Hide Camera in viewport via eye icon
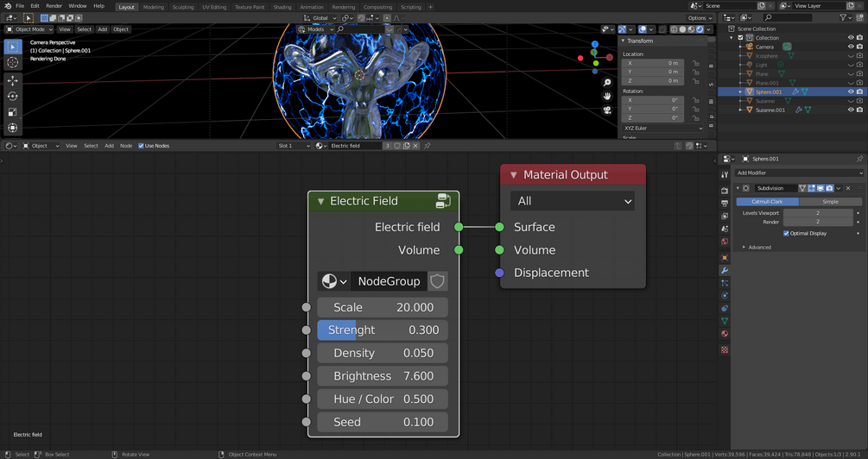868x459 pixels. 851,47
